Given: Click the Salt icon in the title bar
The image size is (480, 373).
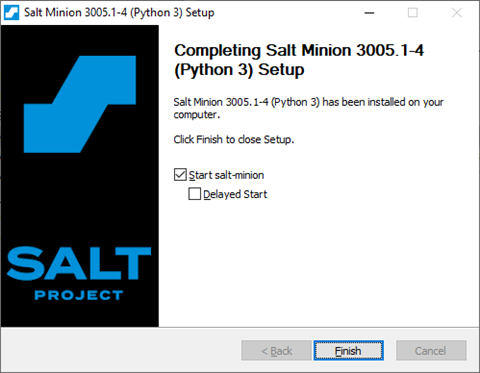Looking at the screenshot, I should [12, 13].
